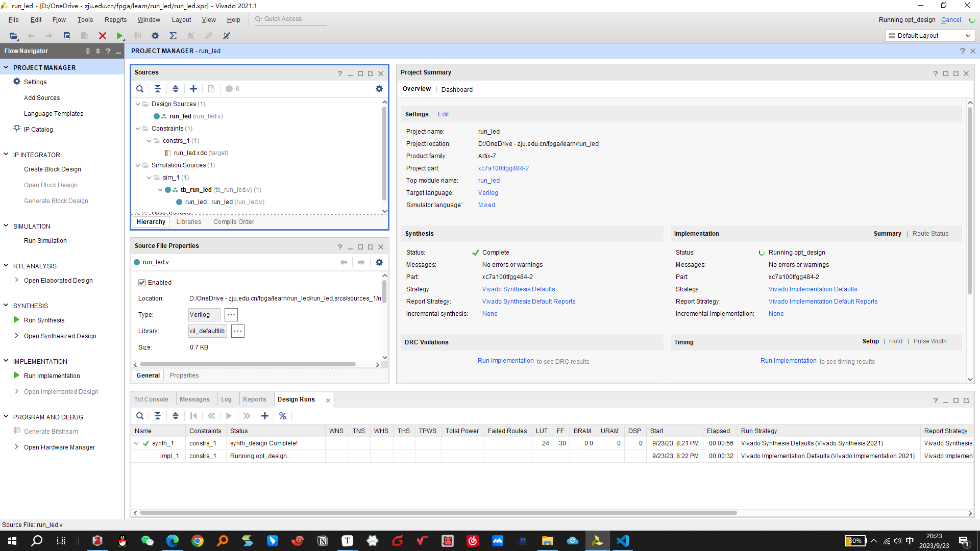Click the green Run button in the toolbar
Image resolution: width=980 pixels, height=551 pixels.
(120, 36)
